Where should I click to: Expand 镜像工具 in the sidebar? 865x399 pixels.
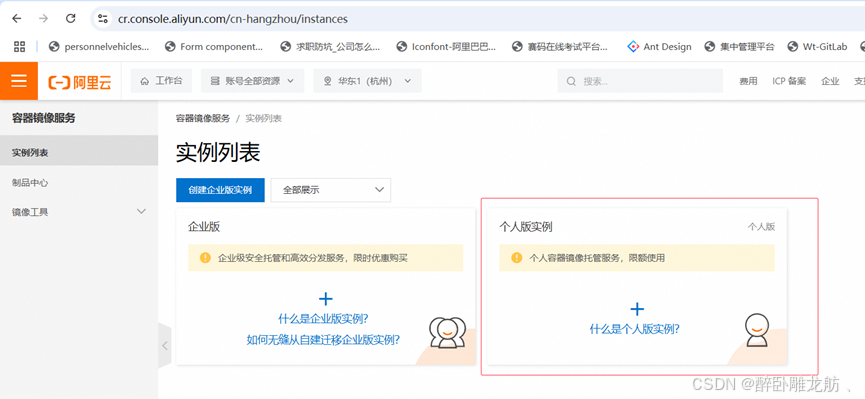coord(79,212)
